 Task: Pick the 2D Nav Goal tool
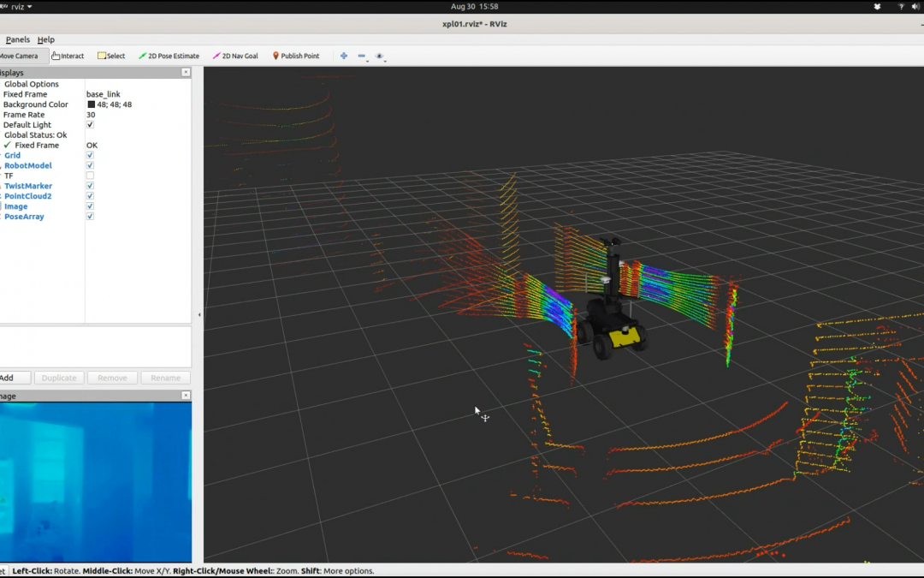pos(235,56)
